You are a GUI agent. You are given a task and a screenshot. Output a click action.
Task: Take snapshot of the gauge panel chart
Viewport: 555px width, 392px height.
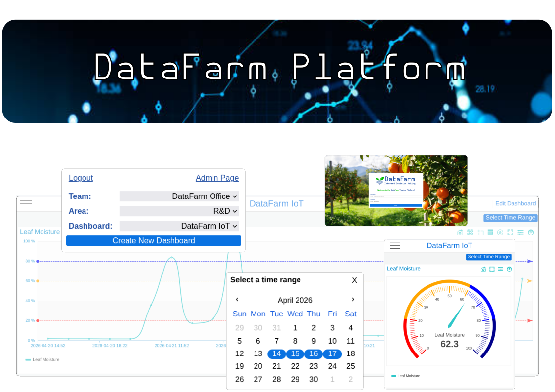click(x=483, y=269)
